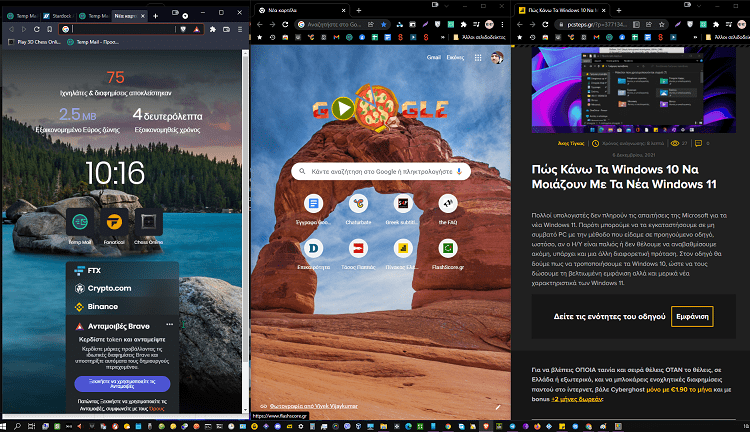This screenshot has width=750, height=432.
Task: Click the pcsteps.gr address bar URL
Action: 596,24
